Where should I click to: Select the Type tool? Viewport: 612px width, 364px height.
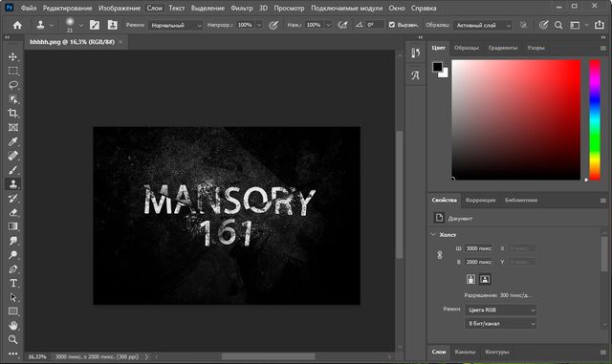click(x=12, y=283)
